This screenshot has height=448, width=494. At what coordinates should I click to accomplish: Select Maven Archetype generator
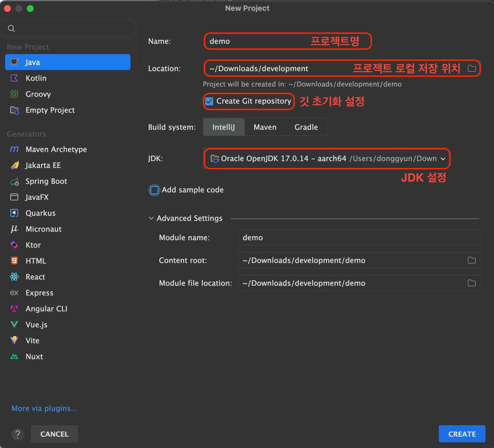[x=68, y=149]
